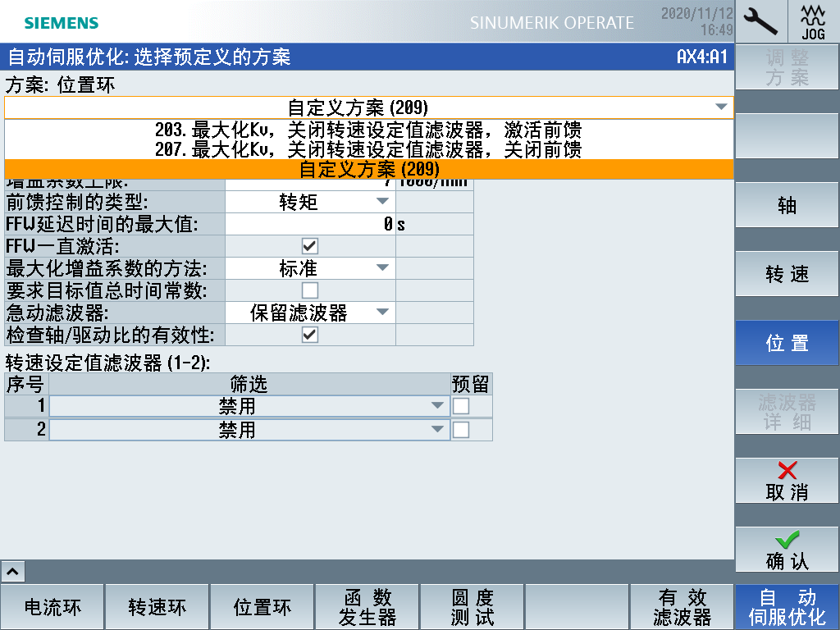Viewport: 840px width, 630px height.
Task: Click the JOG mode icon
Action: click(x=813, y=21)
